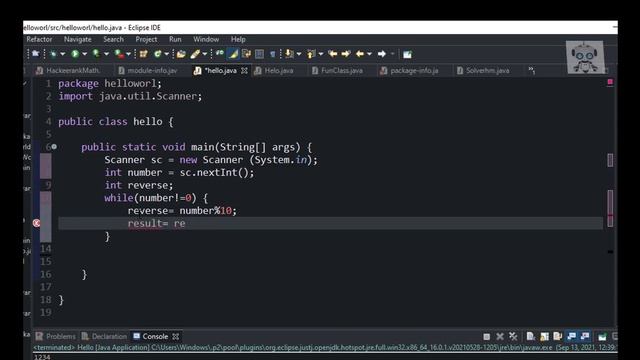Image resolution: width=640 pixels, height=360 pixels.
Task: Remove all terminated launches icon
Action: [513, 337]
